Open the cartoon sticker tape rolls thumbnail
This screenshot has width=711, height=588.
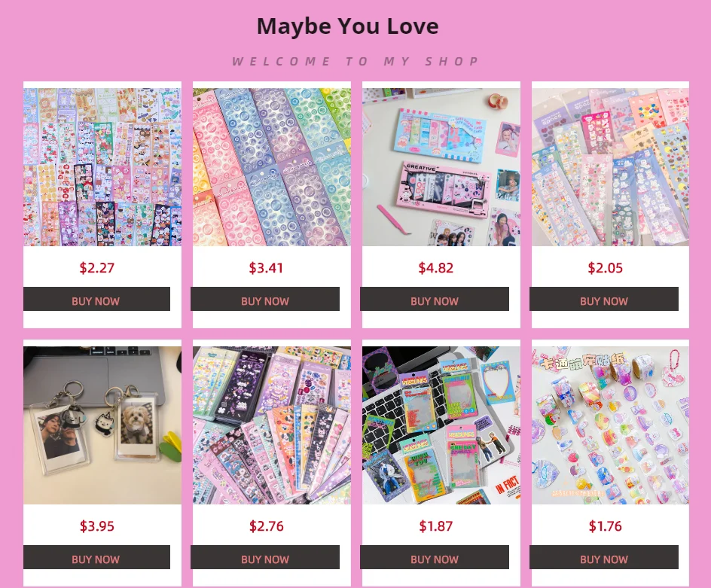click(x=610, y=425)
